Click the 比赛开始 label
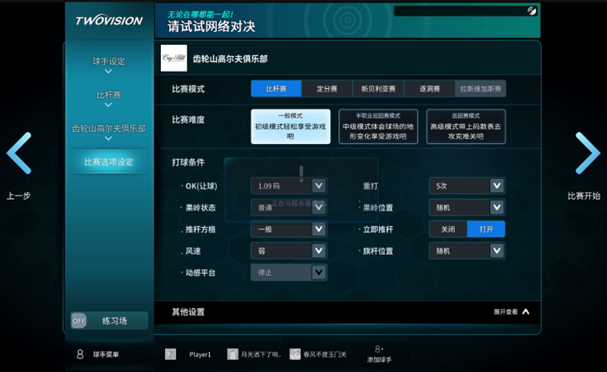This screenshot has height=372, width=607. point(584,196)
